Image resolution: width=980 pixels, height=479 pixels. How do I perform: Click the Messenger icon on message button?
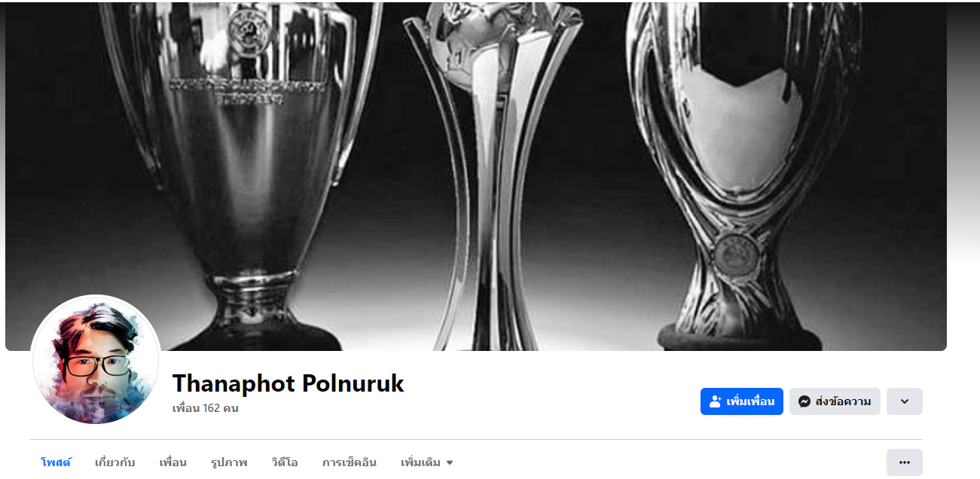pyautogui.click(x=804, y=401)
